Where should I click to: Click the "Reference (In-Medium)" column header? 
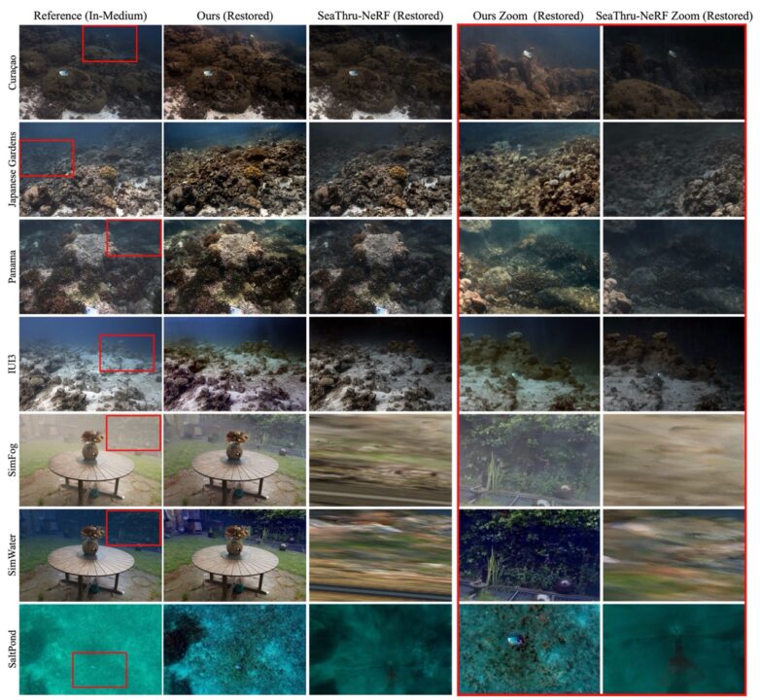point(90,16)
